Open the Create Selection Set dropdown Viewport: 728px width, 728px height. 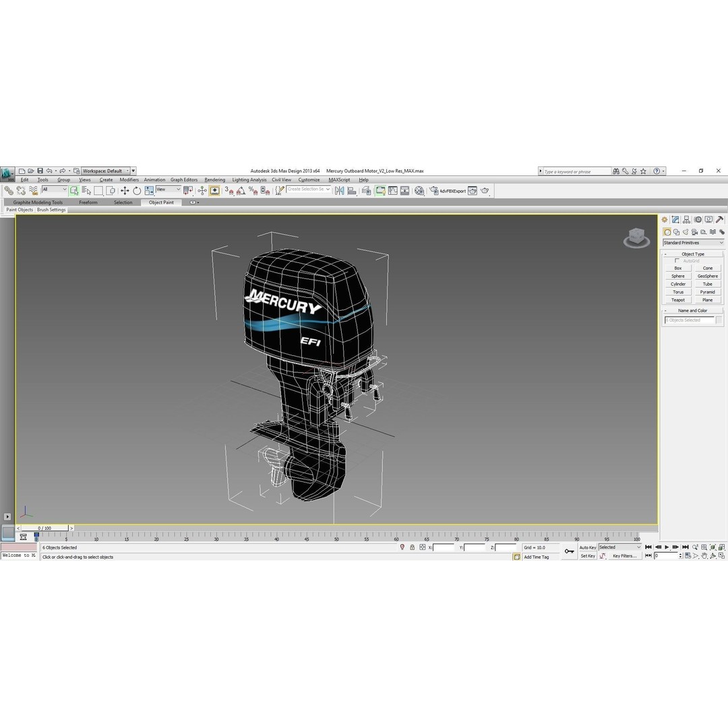tap(308, 189)
